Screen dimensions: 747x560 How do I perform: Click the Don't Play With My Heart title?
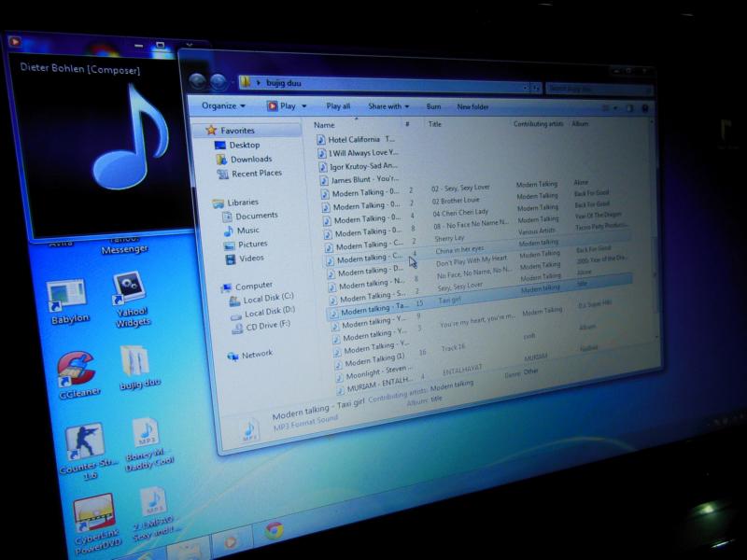click(x=472, y=261)
